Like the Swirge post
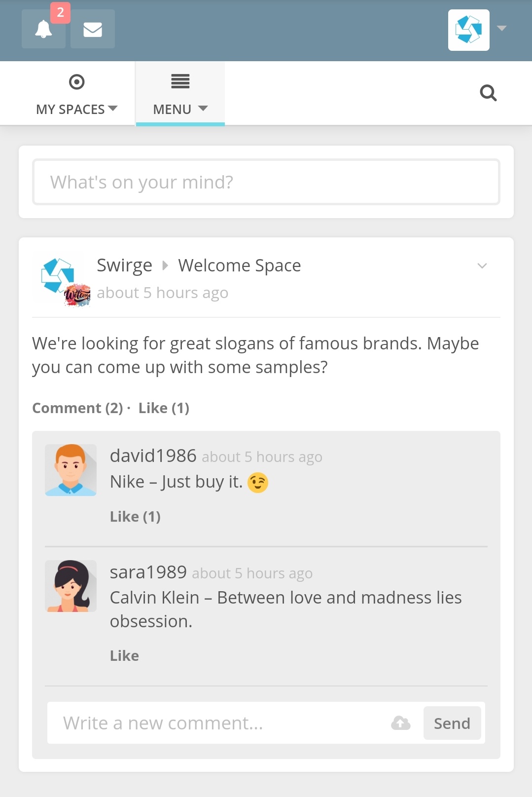Image resolution: width=532 pixels, height=797 pixels. 164,408
